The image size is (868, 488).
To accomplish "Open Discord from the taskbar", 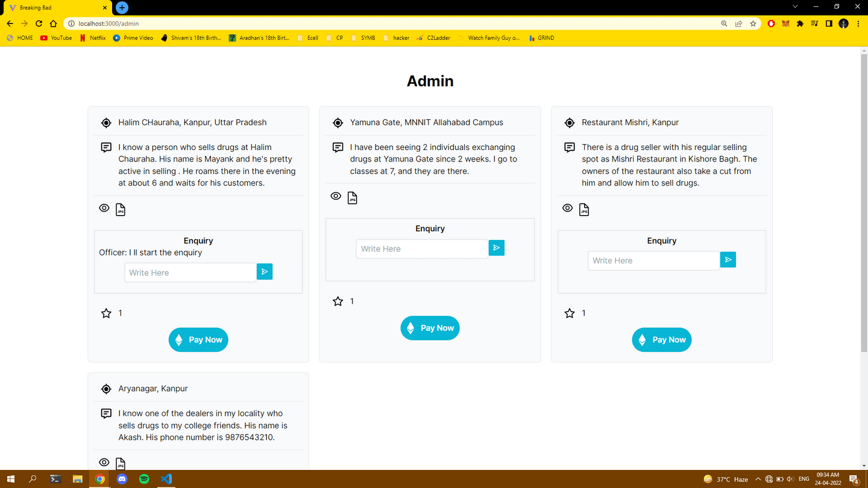I will click(x=122, y=479).
